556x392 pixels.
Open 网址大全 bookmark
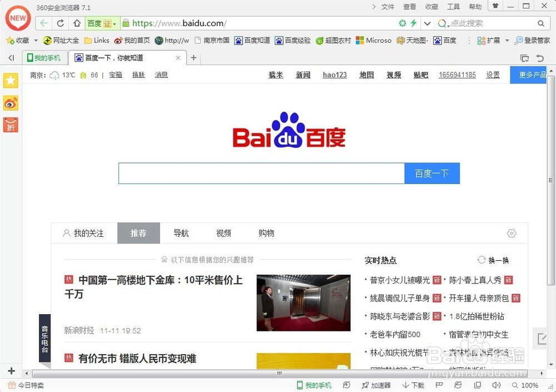coord(61,41)
